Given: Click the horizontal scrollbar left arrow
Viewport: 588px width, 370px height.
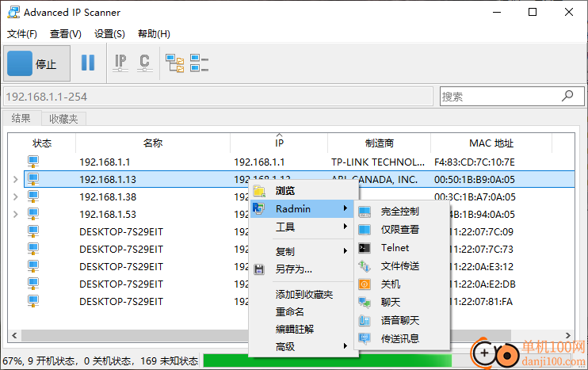Looking at the screenshot, I should [14, 335].
